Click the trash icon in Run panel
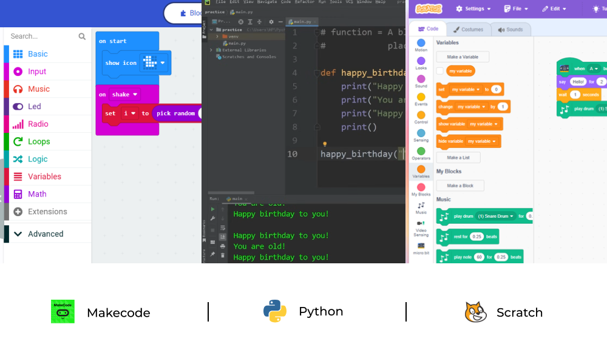The image size is (607, 364). coord(223,255)
